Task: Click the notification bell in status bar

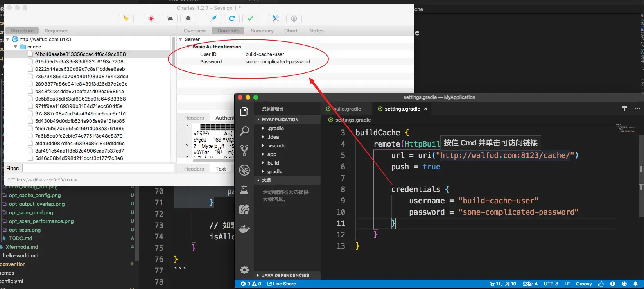Action: 635,284
